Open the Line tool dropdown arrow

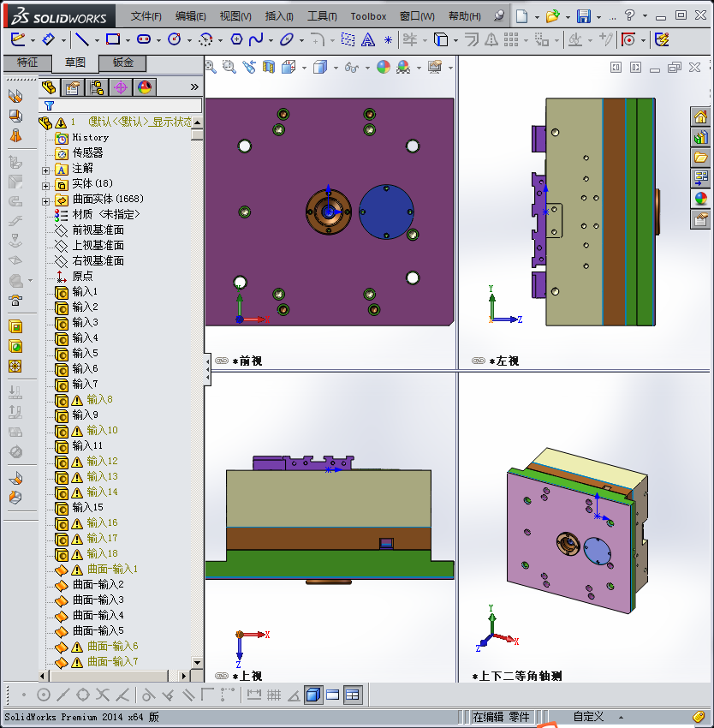(x=97, y=40)
